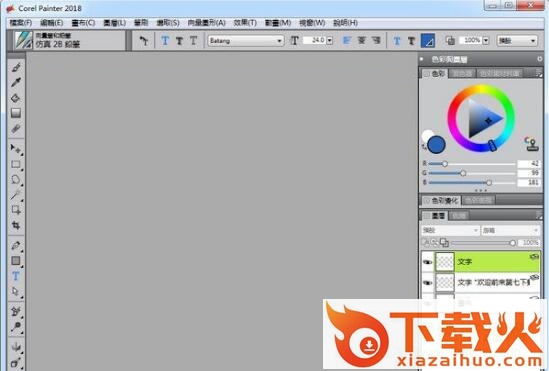
Task: Select the Shape Selection tool
Action: [x=16, y=291]
